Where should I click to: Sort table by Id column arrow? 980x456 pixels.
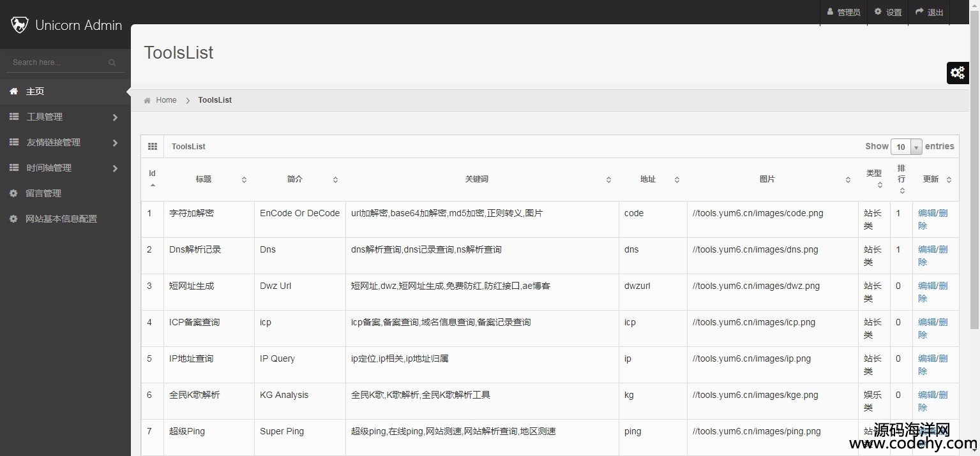pyautogui.click(x=153, y=185)
